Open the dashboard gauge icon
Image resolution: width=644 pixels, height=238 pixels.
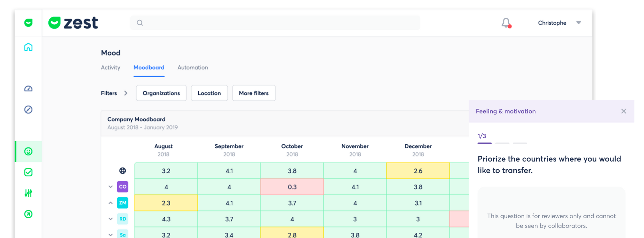point(28,89)
